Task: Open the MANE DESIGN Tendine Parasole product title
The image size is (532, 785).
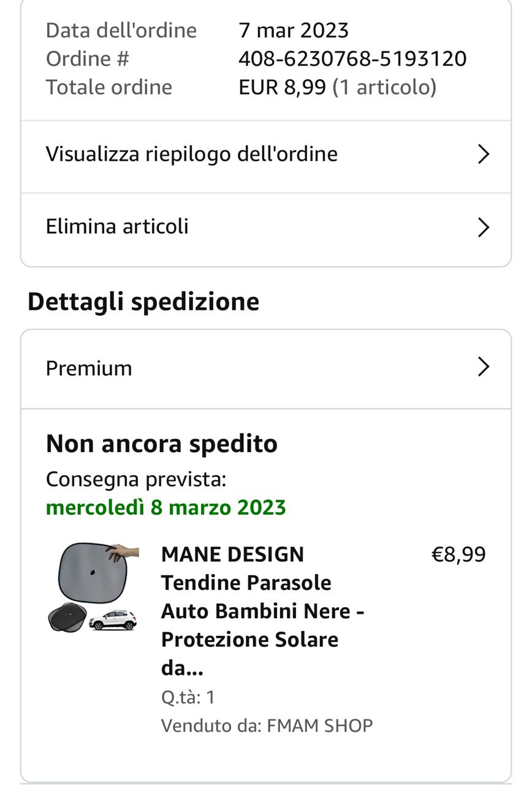Action: [262, 611]
